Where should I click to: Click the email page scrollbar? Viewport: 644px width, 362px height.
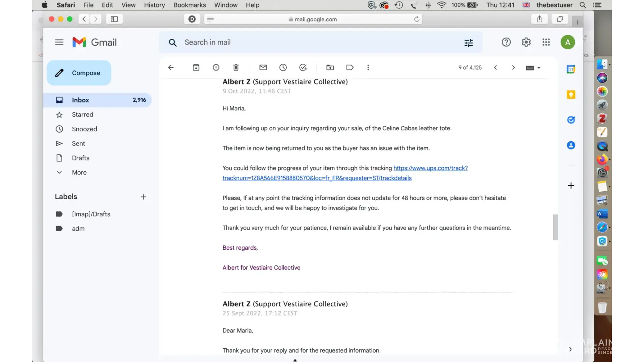(x=555, y=227)
